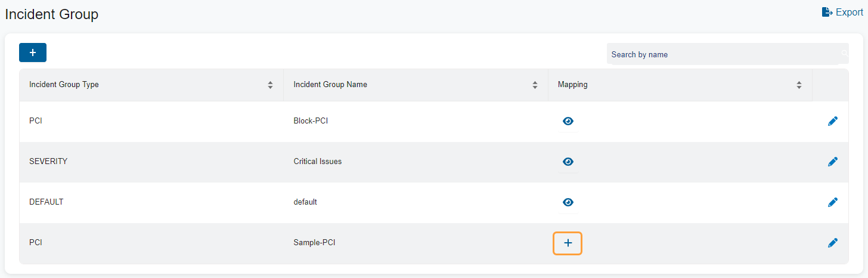Screen dimensions: 868x278
Task: Click the edit pencil for Block-PCI
Action: (x=833, y=121)
